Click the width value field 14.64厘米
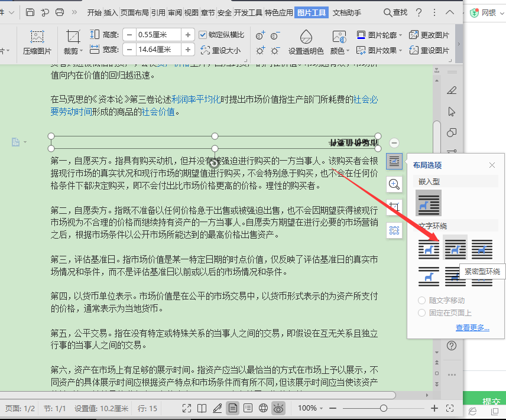 [158, 50]
